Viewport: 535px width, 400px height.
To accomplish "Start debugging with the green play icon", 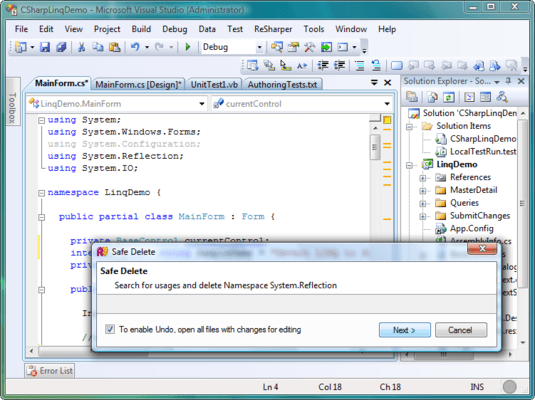I will click(x=187, y=47).
